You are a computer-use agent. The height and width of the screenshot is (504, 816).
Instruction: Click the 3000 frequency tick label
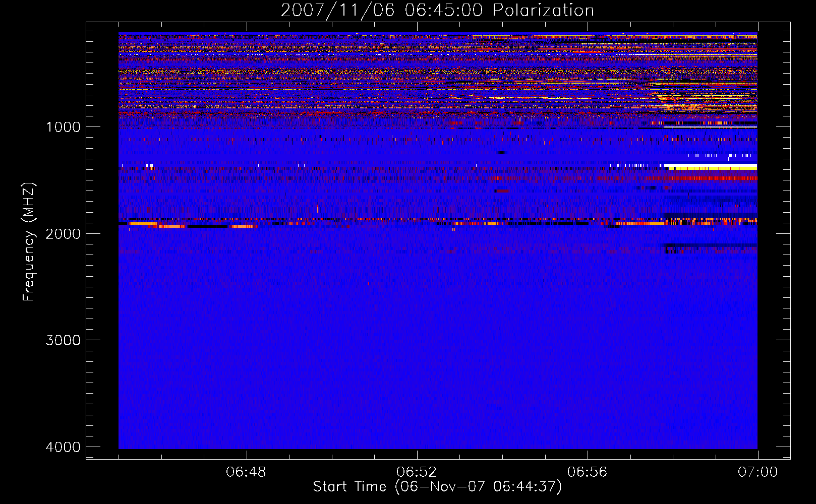63,340
